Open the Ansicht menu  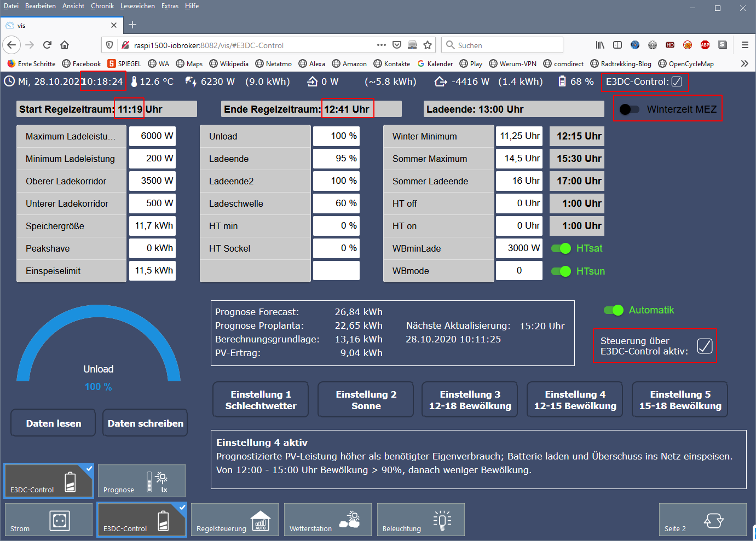pos(73,6)
